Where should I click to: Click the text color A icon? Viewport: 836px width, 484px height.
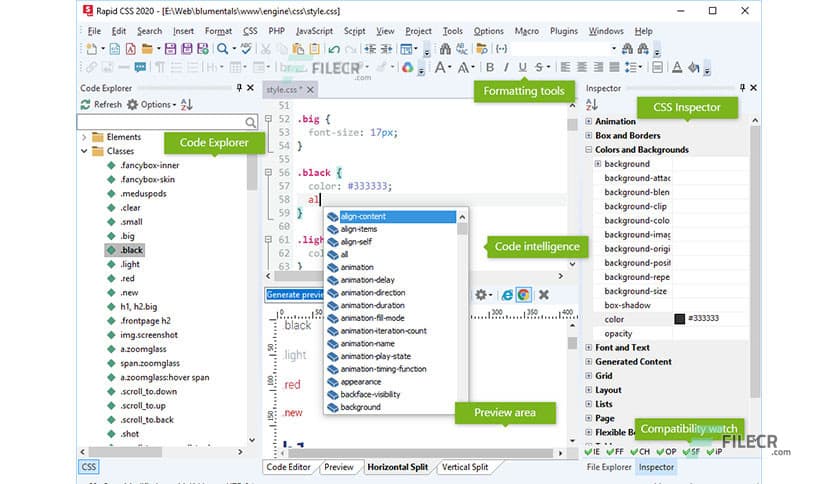(677, 67)
